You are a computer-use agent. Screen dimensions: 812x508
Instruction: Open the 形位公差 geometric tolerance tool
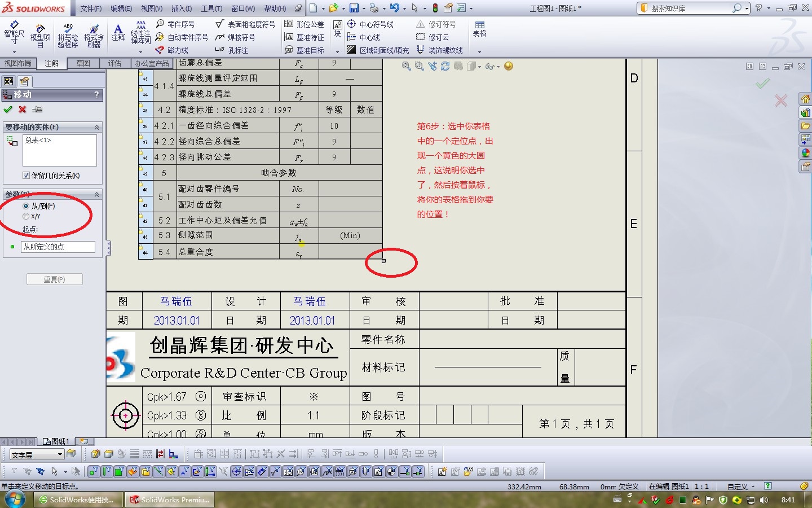[304, 24]
